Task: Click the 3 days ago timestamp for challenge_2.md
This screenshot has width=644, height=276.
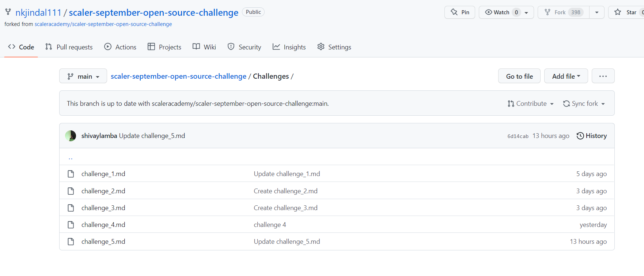Action: (591, 191)
